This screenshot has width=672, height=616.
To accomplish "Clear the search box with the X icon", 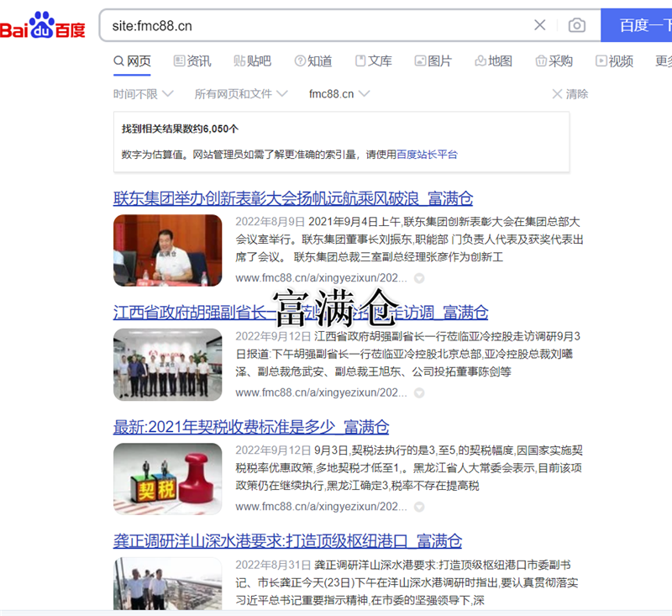I will tap(540, 25).
